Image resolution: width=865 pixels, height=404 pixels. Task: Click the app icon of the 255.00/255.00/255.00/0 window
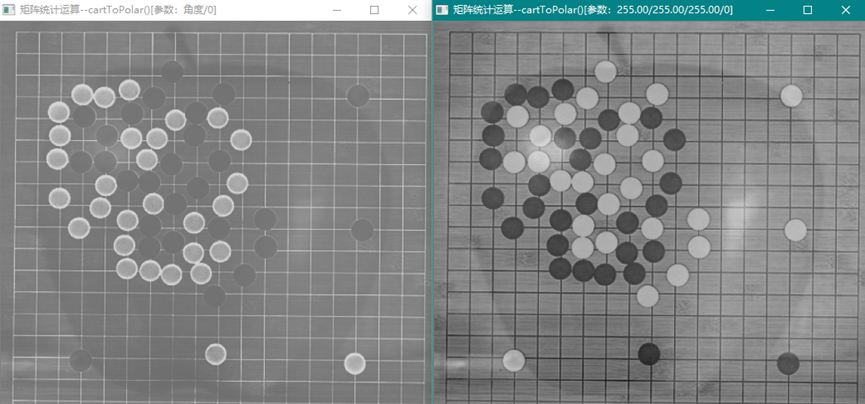click(442, 10)
